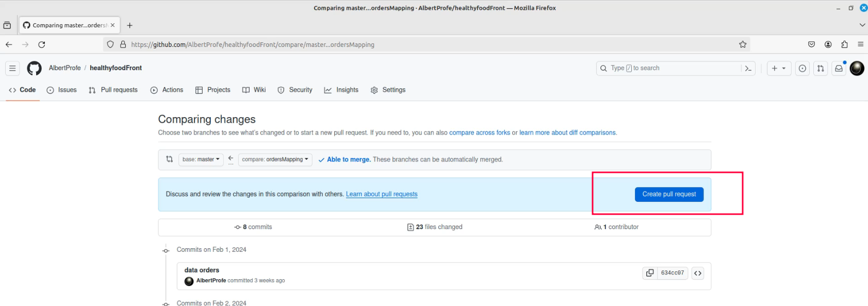
Task: Open Learn about pull requests link
Action: (x=382, y=194)
